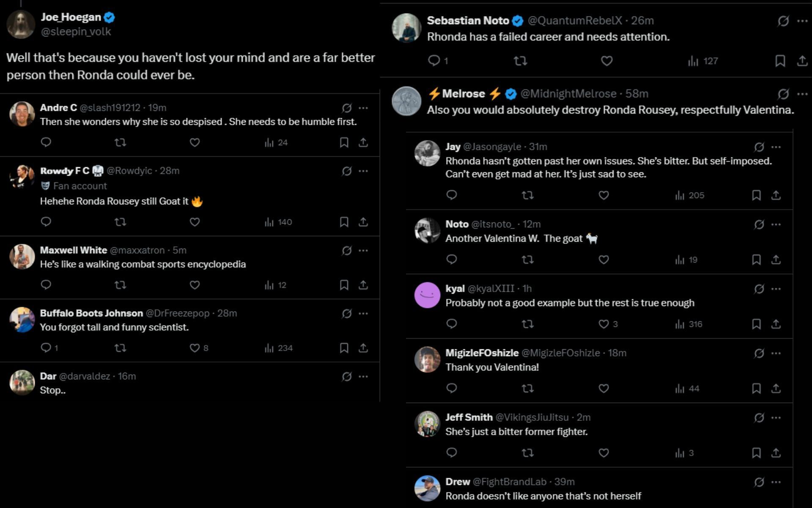Screen dimensions: 812x508
Task: Open the more options menu on Dar's reply
Action: [x=362, y=376]
